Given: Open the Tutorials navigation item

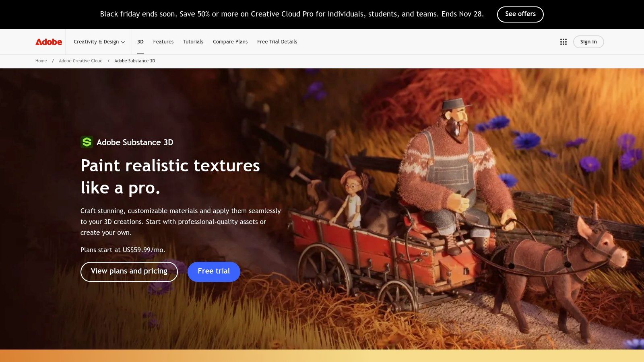Looking at the screenshot, I should click(193, 41).
